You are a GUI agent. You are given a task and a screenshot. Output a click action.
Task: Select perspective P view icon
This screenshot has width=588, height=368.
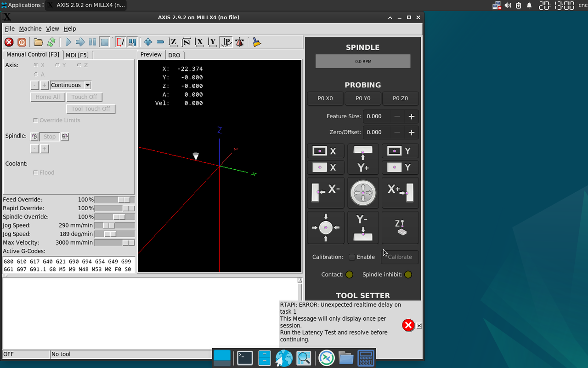(226, 42)
